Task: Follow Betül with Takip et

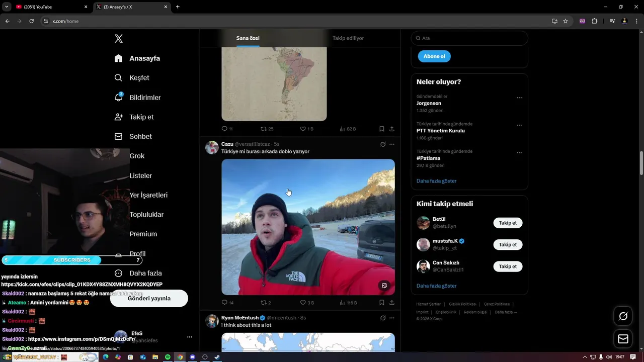Action: (x=508, y=223)
